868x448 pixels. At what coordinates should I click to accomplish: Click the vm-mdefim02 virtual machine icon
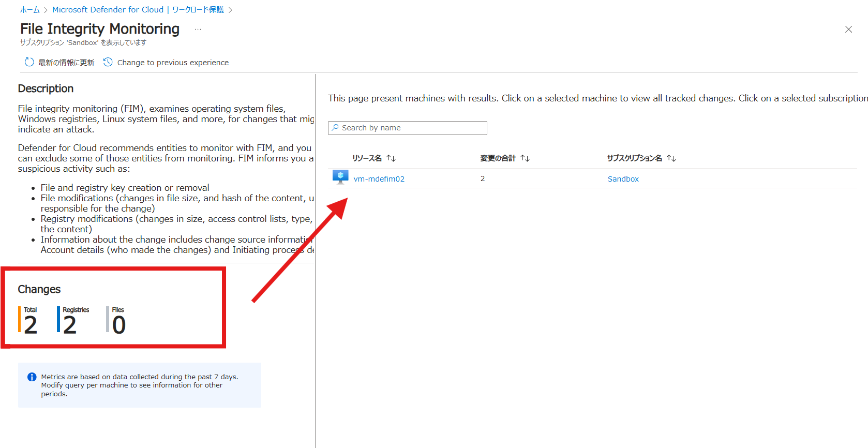click(x=340, y=177)
